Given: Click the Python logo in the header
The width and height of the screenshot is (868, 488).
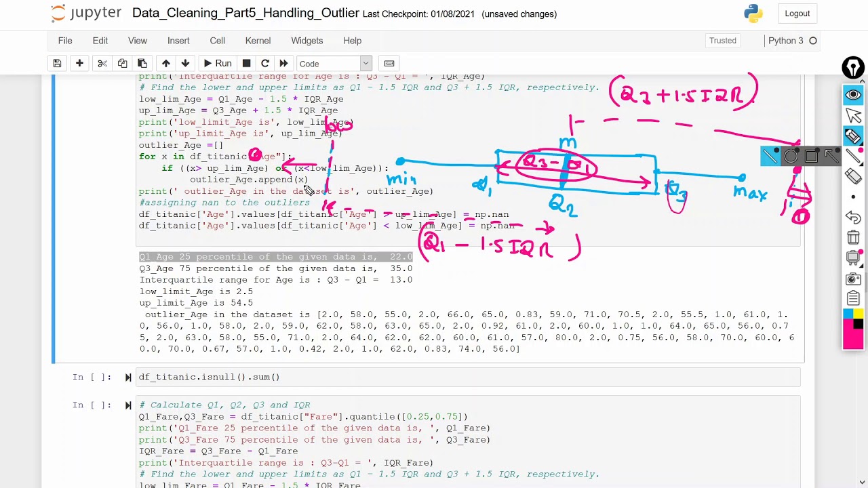Looking at the screenshot, I should (x=753, y=14).
